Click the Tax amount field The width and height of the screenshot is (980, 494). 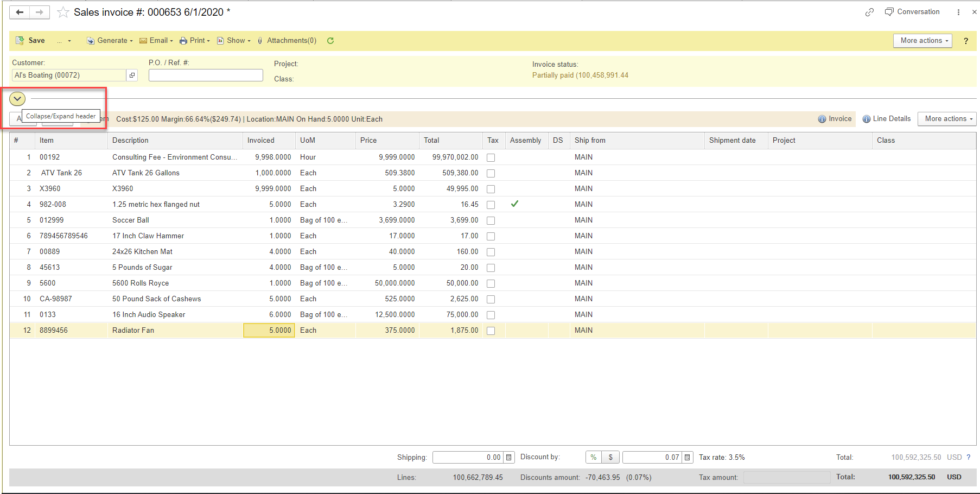(x=787, y=478)
